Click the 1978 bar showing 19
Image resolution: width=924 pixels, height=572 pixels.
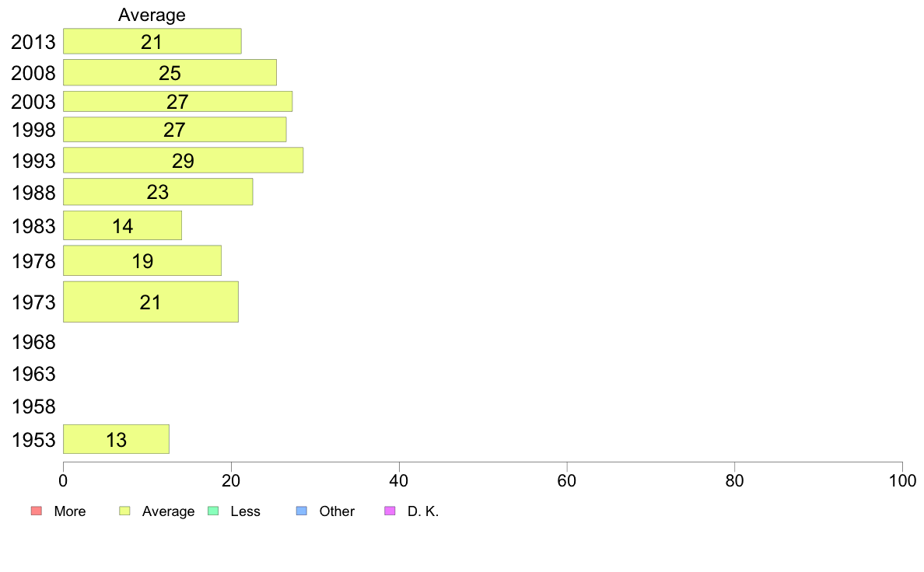pyautogui.click(x=142, y=260)
